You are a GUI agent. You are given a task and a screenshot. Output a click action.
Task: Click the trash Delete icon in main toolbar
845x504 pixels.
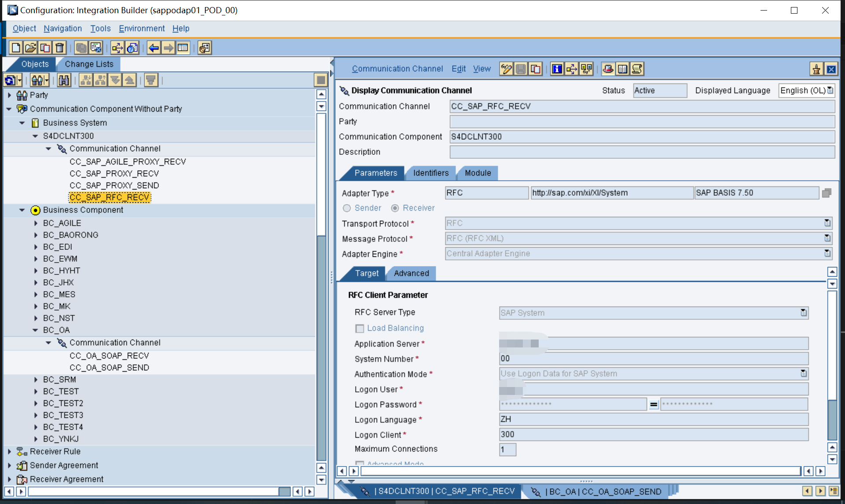[59, 47]
